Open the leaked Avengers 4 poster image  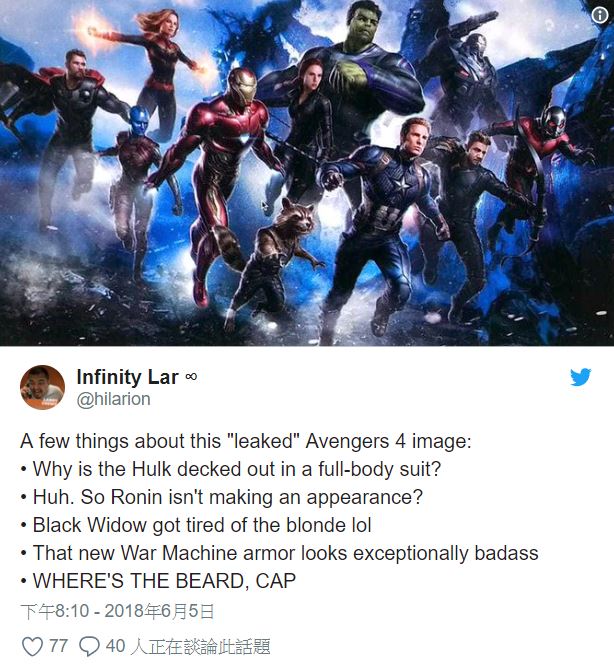click(x=307, y=173)
